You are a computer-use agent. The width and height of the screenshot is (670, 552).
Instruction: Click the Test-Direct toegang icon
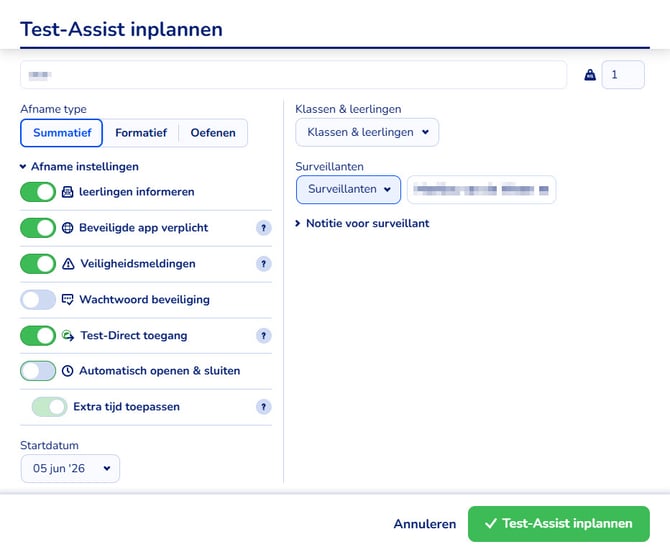click(68, 335)
